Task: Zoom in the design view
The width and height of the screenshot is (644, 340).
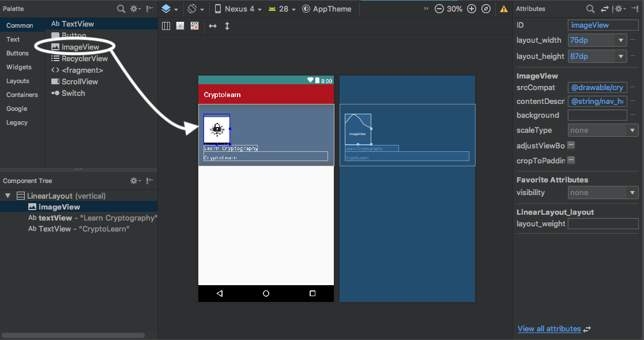Action: pyautogui.click(x=472, y=9)
